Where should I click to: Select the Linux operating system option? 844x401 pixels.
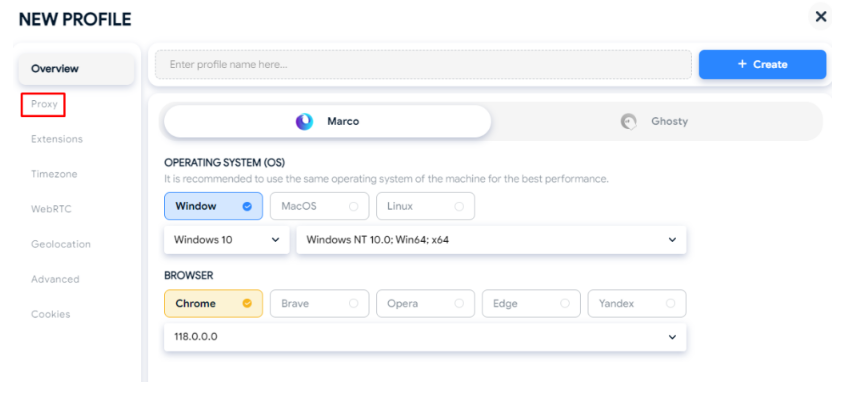pyautogui.click(x=425, y=206)
